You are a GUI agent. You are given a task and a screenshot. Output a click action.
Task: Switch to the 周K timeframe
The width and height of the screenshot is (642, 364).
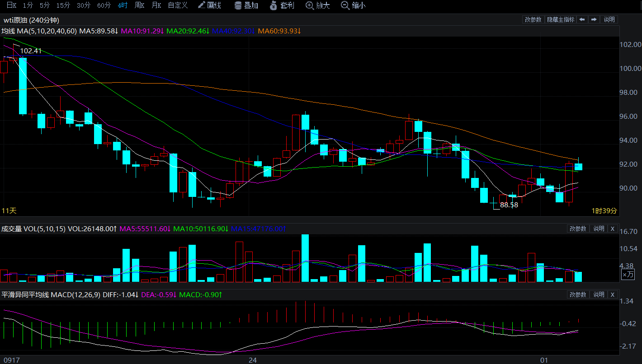(x=139, y=5)
